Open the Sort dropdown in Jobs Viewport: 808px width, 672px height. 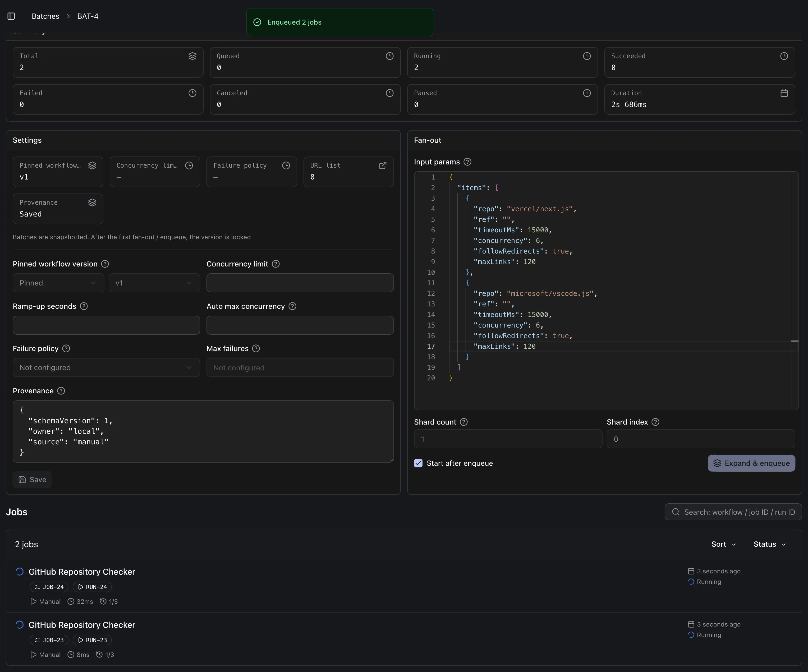[723, 544]
